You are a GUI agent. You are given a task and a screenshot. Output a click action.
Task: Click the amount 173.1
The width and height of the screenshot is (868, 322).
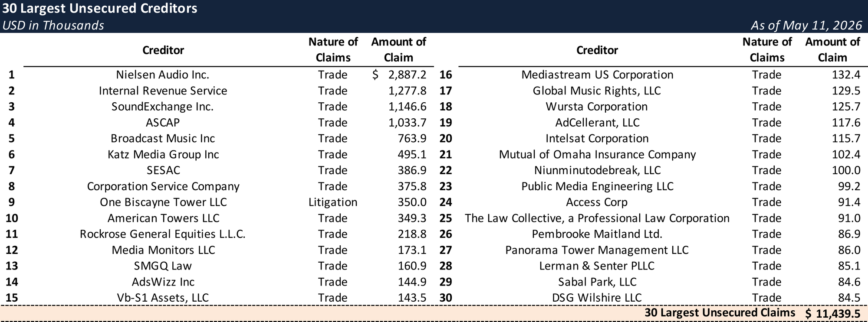pyautogui.click(x=412, y=250)
